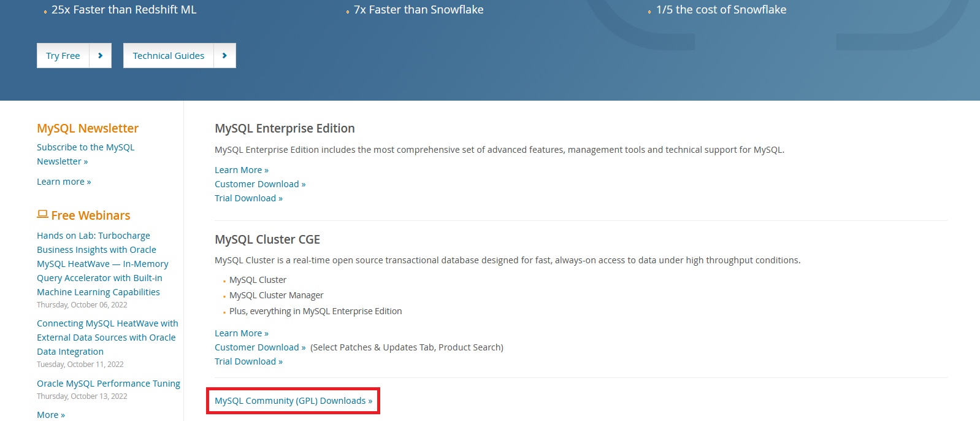Click Learn More under MySQL Enterprise Edition
980x421 pixels.
(242, 170)
